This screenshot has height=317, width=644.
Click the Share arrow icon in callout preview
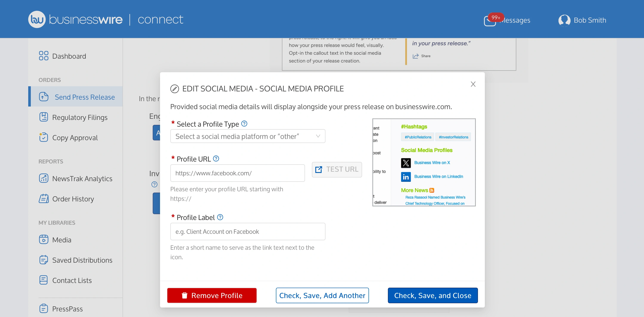pos(415,56)
